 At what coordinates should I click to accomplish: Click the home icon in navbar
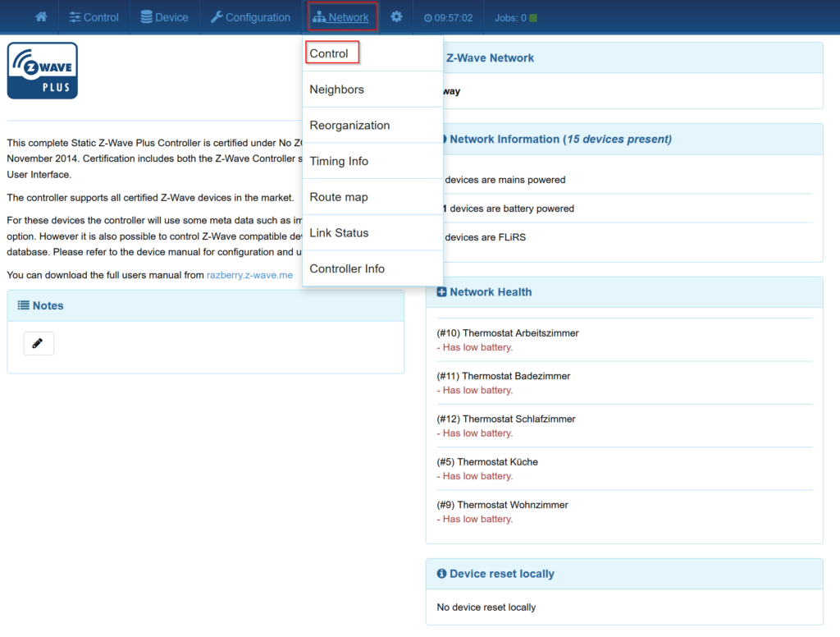pyautogui.click(x=41, y=17)
